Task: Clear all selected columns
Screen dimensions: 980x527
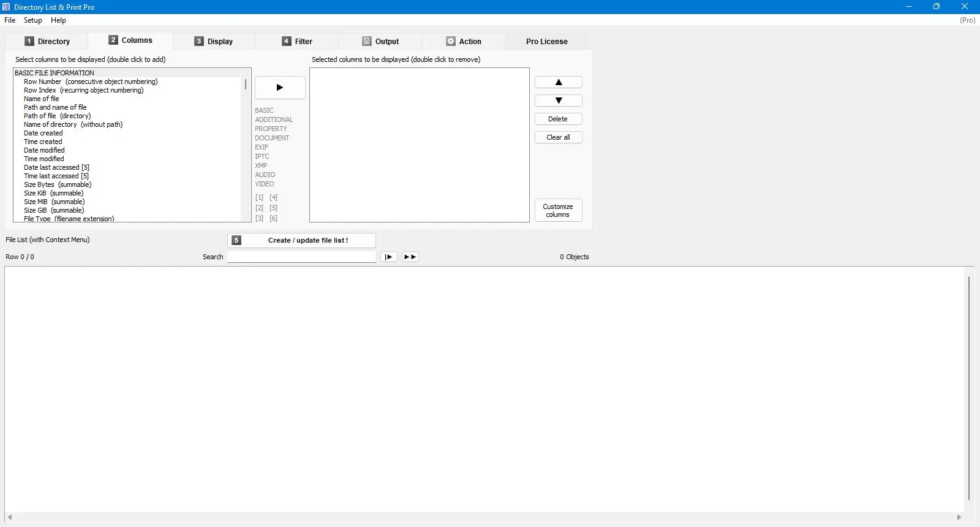Action: click(x=559, y=137)
